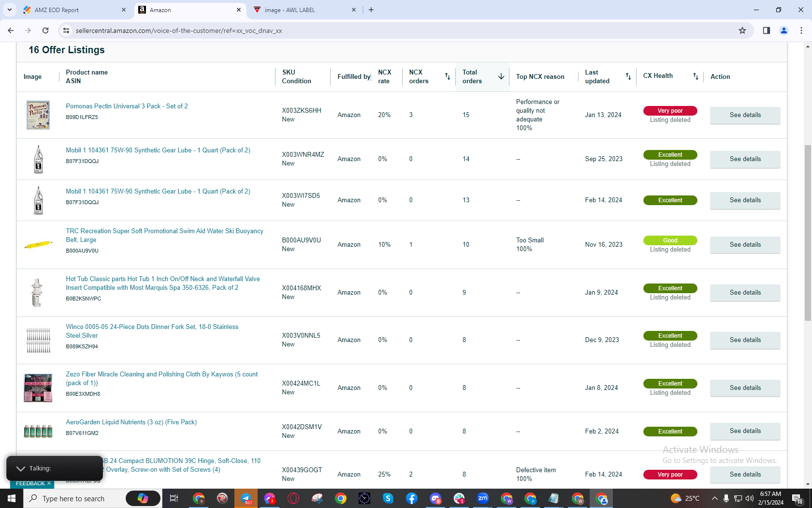The image size is (812, 508).
Task: Open Facebook from the taskbar
Action: coord(412,498)
